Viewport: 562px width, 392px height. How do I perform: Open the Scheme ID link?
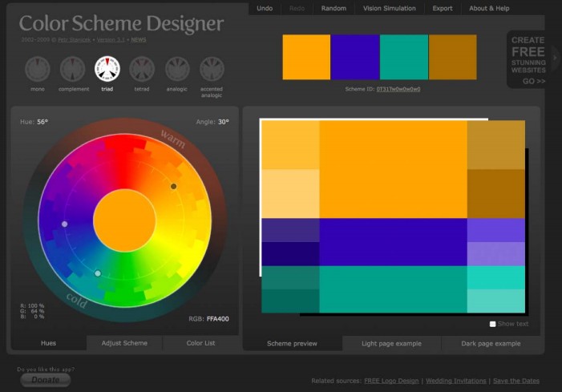click(x=398, y=89)
